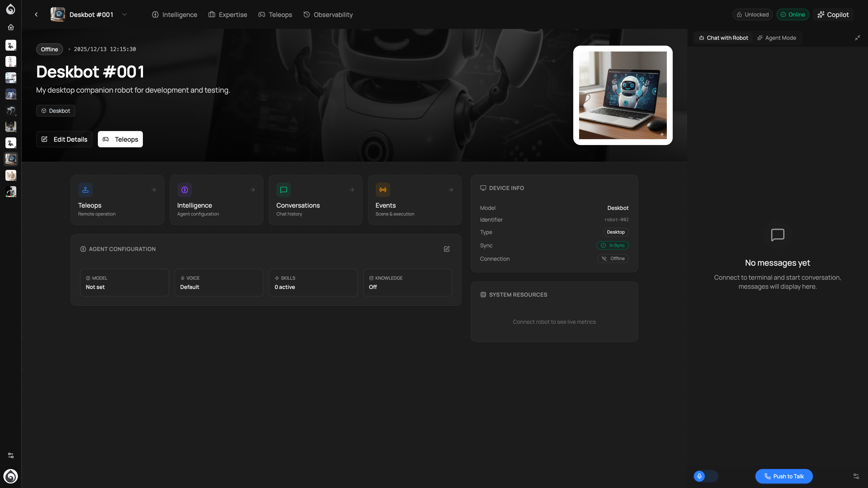This screenshot has height=488, width=868.
Task: Open chat settings sliders icon at bottom right
Action: [856, 476]
